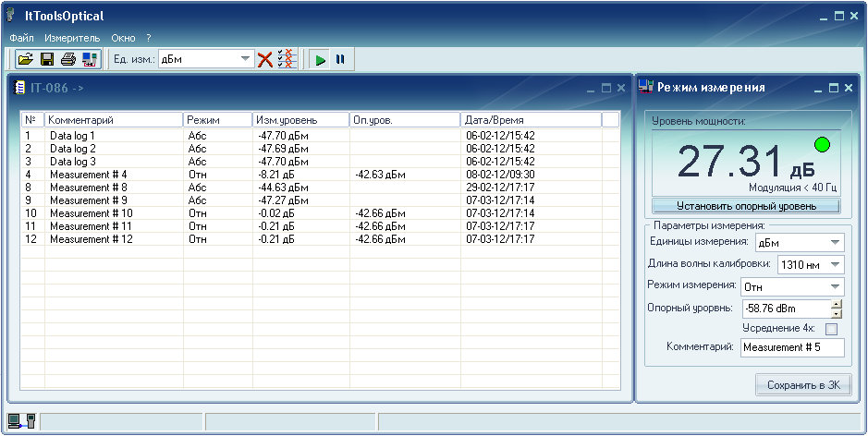The width and height of the screenshot is (868, 436).
Task: Pause measurement with the pause button
Action: coord(340,59)
